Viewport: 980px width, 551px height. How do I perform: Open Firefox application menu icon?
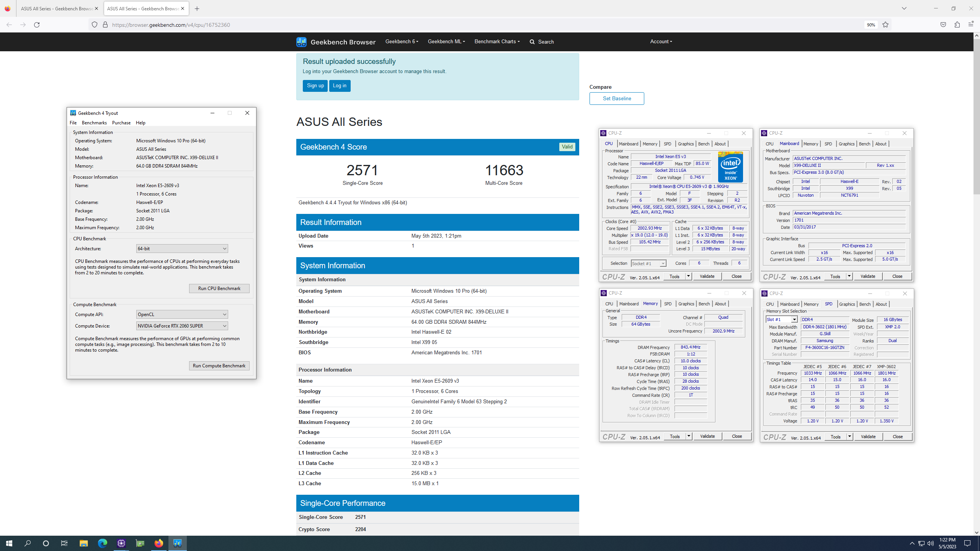pyautogui.click(x=971, y=25)
